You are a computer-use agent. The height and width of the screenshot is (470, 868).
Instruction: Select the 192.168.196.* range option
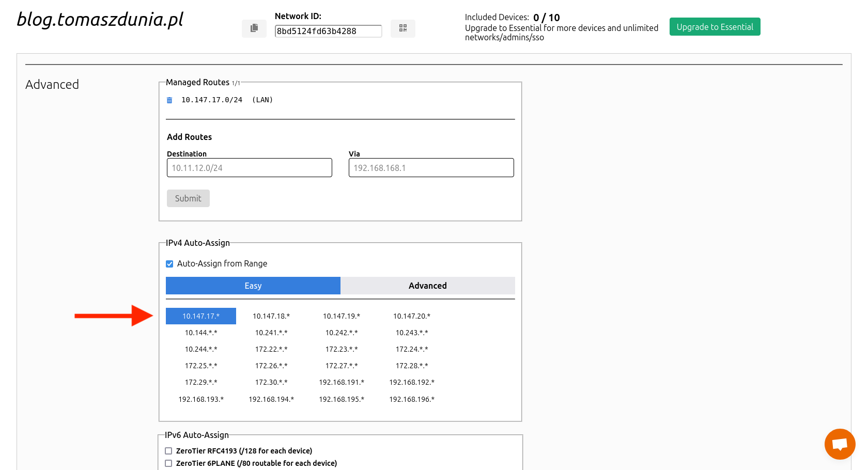coord(412,399)
